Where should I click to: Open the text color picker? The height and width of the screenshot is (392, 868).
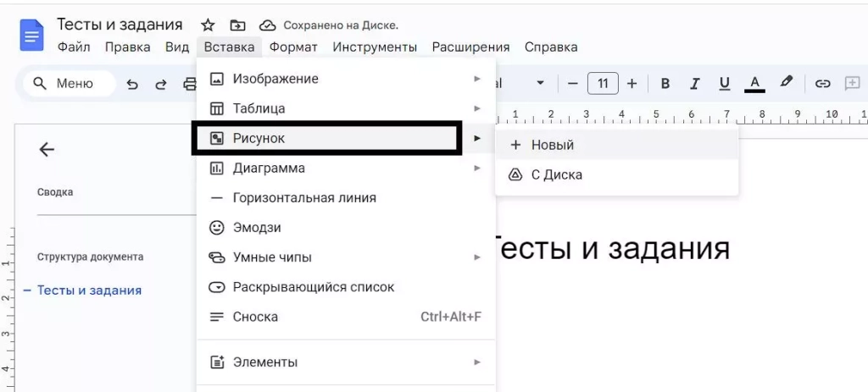pyautogui.click(x=754, y=84)
